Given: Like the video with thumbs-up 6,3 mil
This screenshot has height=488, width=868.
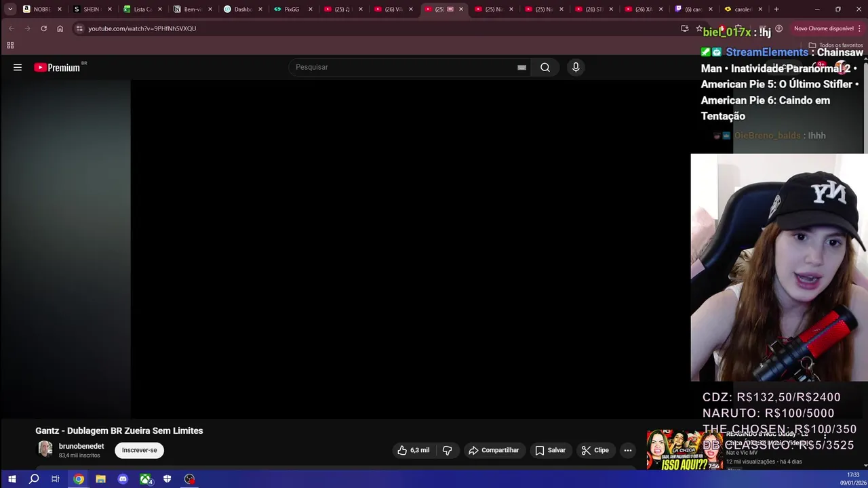Looking at the screenshot, I should click(414, 450).
